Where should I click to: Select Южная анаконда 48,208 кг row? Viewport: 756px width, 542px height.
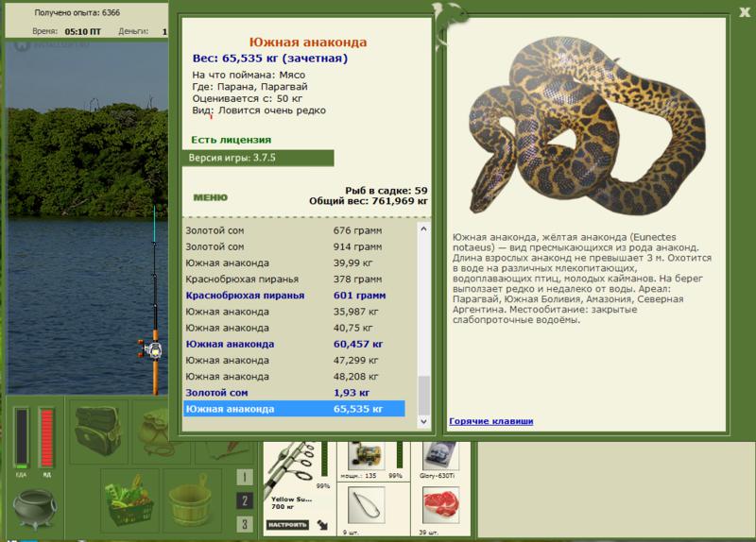coord(294,377)
